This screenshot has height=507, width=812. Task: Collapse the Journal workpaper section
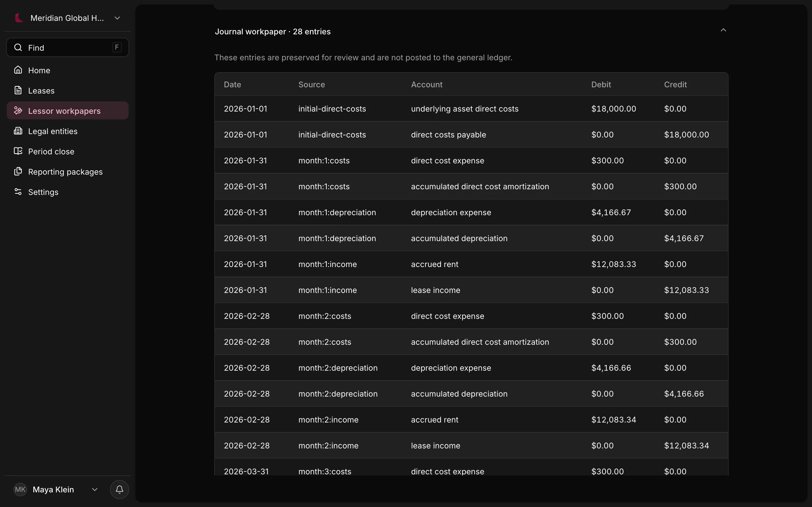(x=723, y=30)
